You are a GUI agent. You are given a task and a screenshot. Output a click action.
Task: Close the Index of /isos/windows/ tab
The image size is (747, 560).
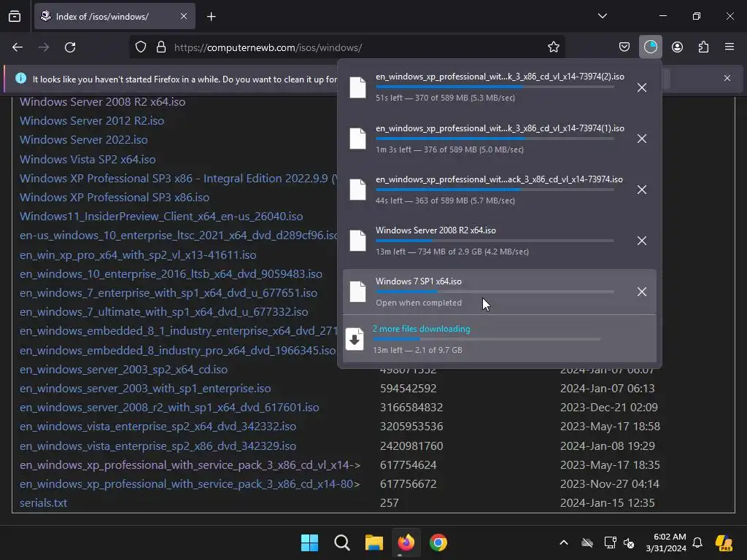[x=184, y=16]
